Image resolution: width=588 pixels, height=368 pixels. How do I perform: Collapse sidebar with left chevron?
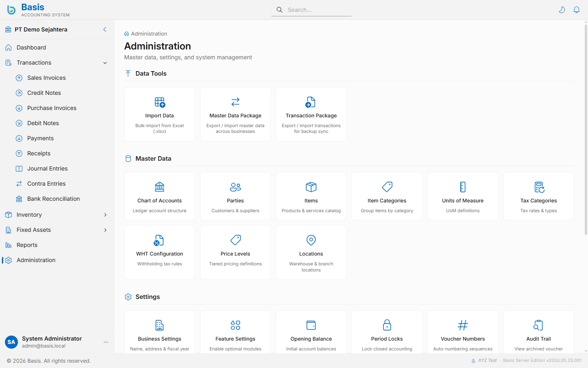click(x=105, y=29)
